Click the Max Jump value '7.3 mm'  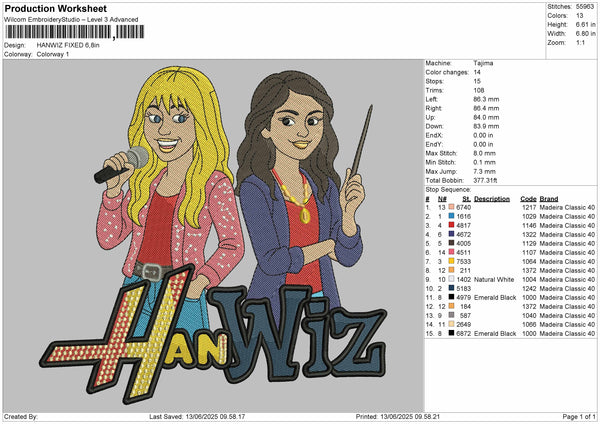484,171
